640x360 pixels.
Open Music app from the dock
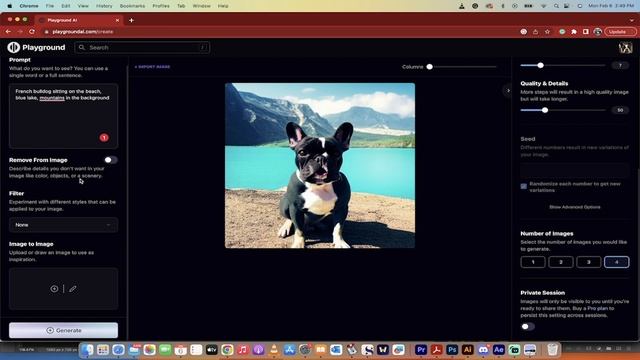point(243,350)
